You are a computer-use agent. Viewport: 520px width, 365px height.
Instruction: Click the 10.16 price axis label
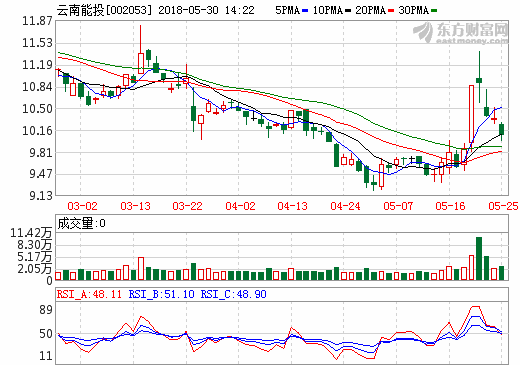click(x=37, y=131)
